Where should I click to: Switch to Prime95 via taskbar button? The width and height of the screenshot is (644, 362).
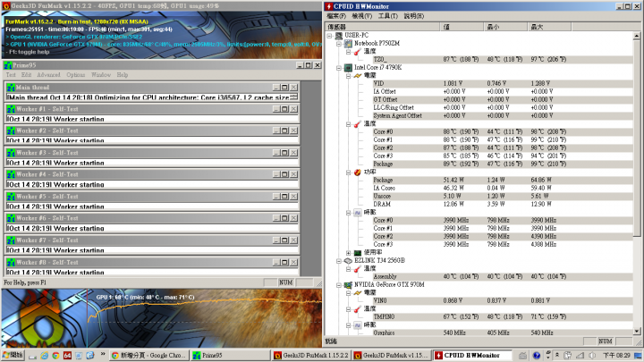[231, 356]
